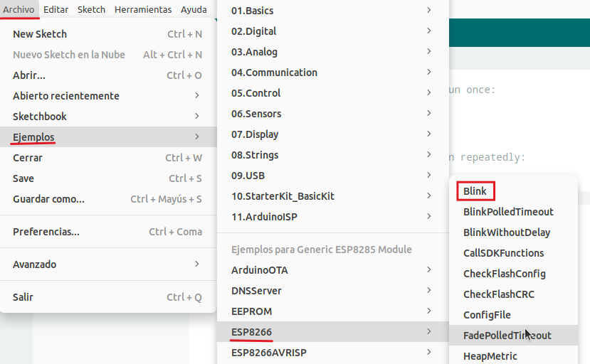Screen dimensions: 590x364
Task: Open the Sketchbook submenu
Action: point(108,117)
